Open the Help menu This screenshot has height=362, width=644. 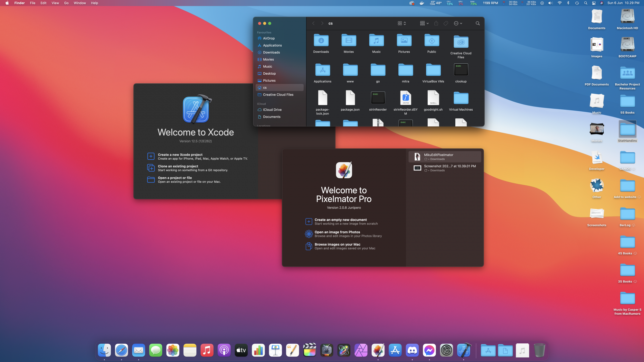pos(94,3)
